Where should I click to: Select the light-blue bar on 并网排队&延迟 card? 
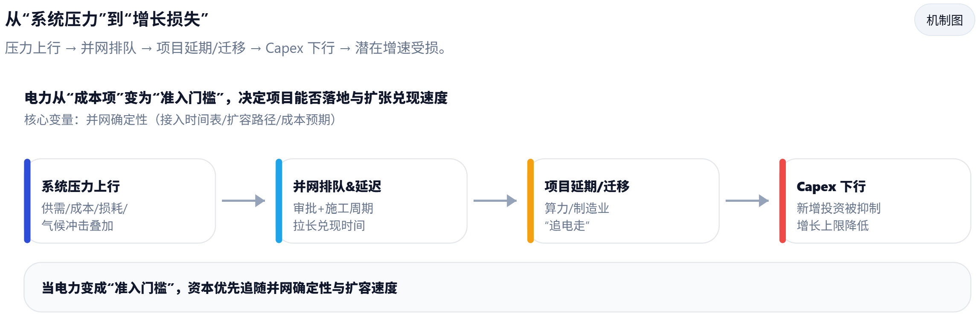click(x=279, y=201)
